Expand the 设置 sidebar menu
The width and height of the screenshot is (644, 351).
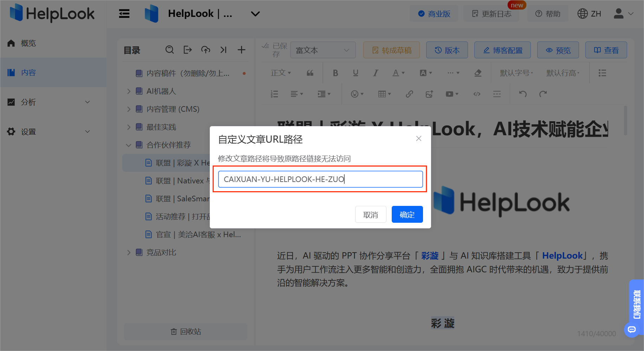[53, 132]
